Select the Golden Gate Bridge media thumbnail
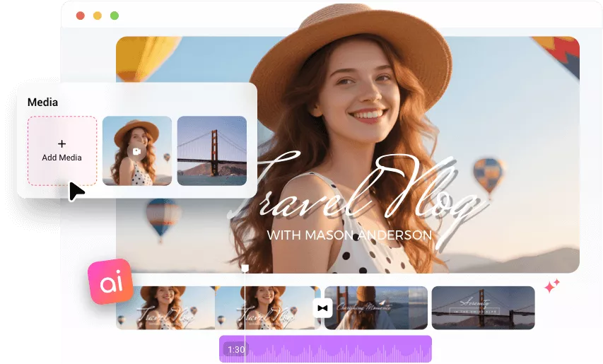This screenshot has height=364, width=603. (212, 151)
